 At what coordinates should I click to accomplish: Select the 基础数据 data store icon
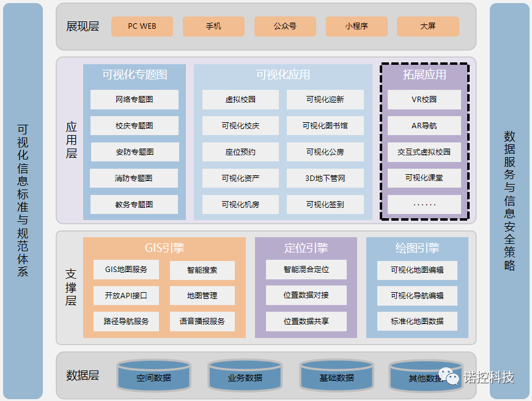point(336,378)
